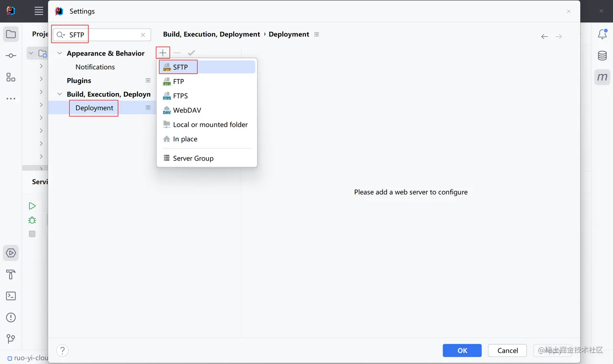This screenshot has height=364, width=613.
Task: Click the Debug bug icon in Services
Action: [x=32, y=220]
